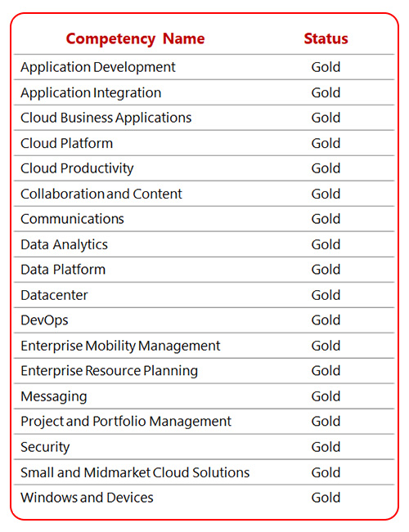Image resolution: width=409 pixels, height=532 pixels.
Task: Click the Status column header
Action: tap(326, 38)
